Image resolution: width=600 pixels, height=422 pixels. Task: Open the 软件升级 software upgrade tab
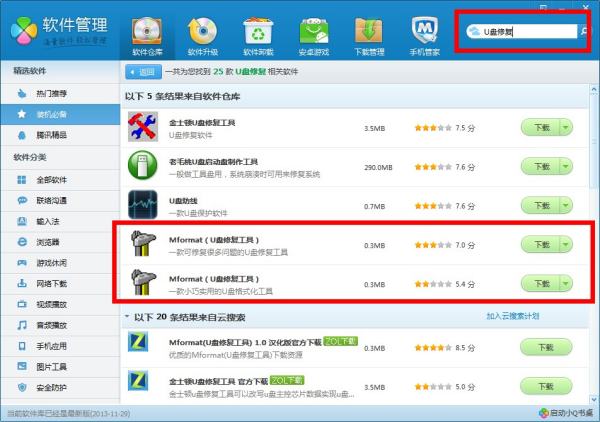(x=203, y=37)
